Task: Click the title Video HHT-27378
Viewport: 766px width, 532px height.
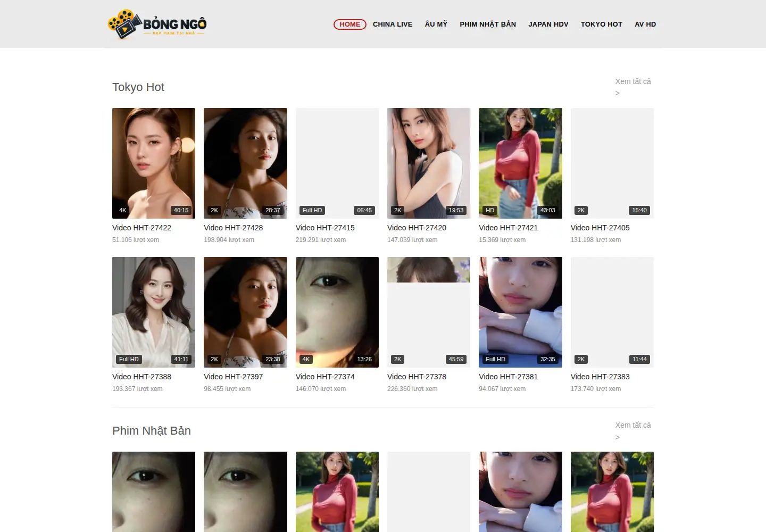Action: coord(417,377)
